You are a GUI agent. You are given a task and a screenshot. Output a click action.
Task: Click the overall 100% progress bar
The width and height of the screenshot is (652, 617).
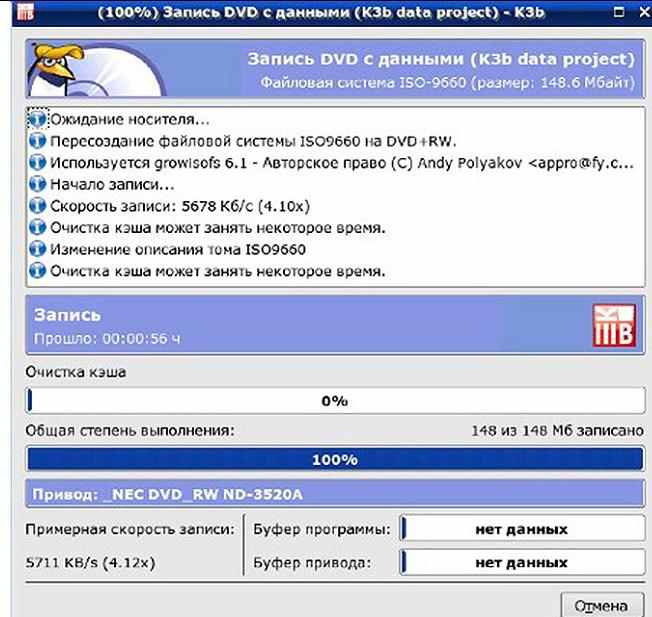point(335,459)
